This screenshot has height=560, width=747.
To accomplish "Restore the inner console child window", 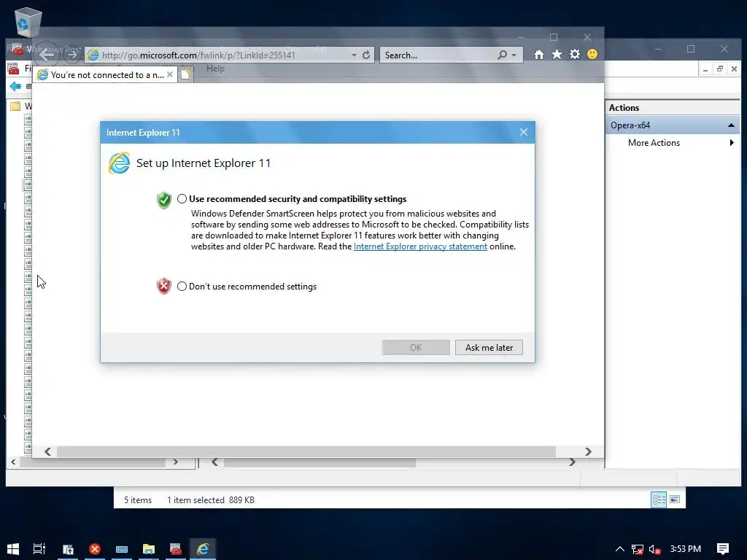I will pos(720,69).
